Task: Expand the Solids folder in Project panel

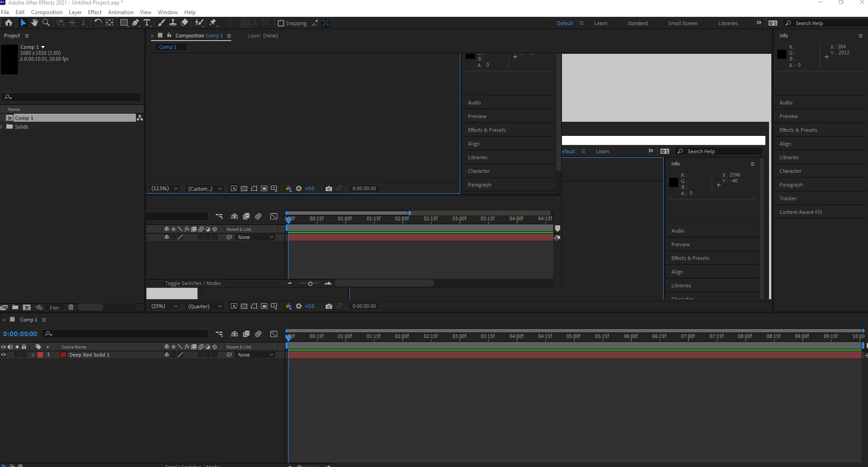Action: point(2,127)
